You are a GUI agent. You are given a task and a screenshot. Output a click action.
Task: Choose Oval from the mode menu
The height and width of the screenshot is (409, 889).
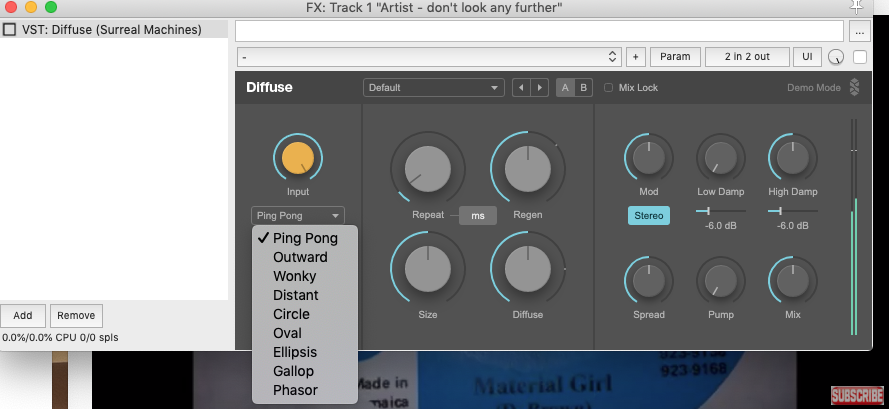305,333
